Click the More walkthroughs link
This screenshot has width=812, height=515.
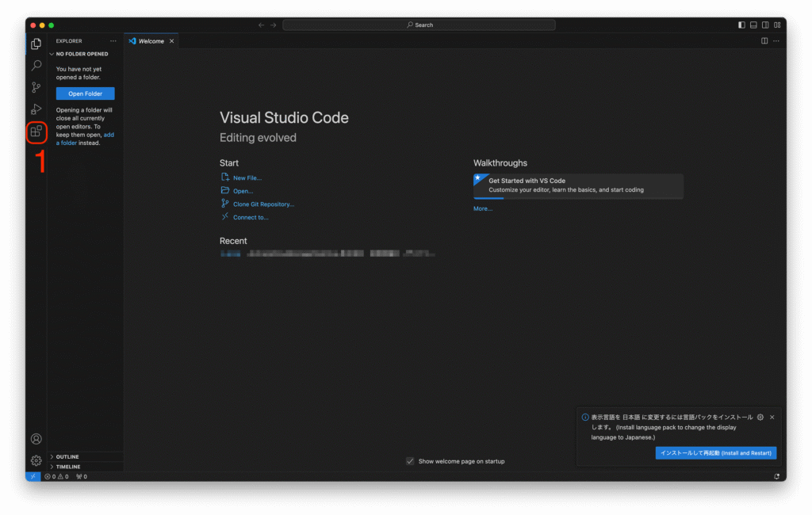click(x=483, y=208)
